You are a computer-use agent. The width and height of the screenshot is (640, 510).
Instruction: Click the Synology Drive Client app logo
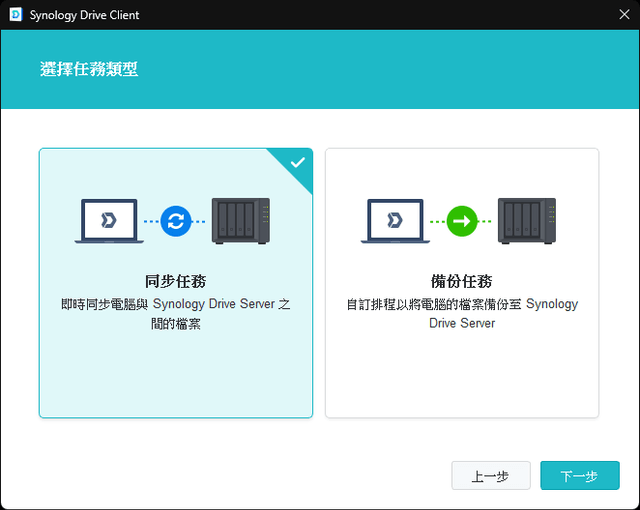tap(16, 15)
